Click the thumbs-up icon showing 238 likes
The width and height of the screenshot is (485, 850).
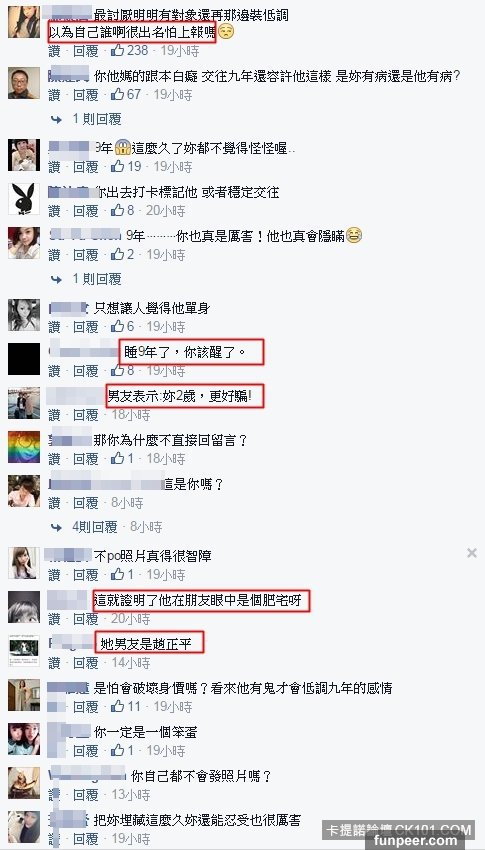click(x=118, y=50)
